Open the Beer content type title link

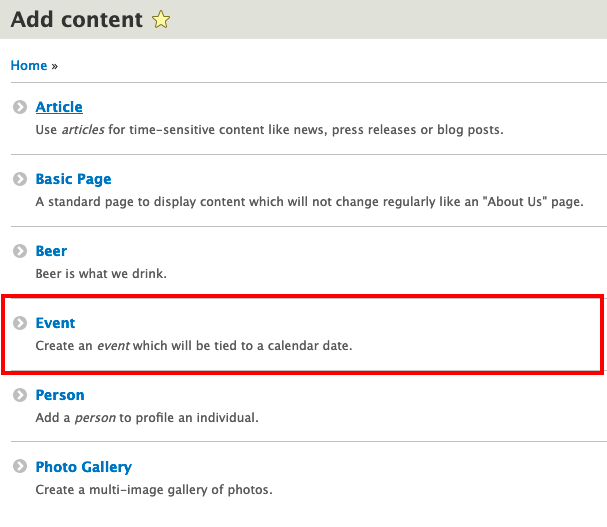coord(51,251)
